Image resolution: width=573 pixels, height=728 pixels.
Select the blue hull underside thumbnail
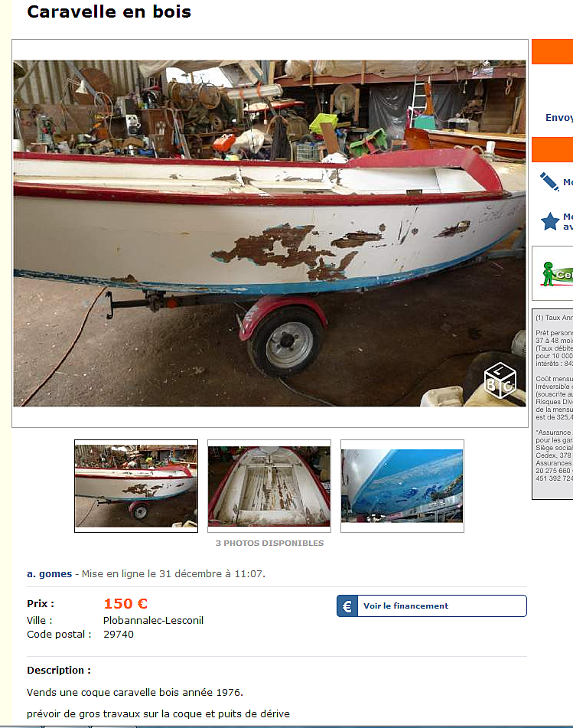[402, 485]
